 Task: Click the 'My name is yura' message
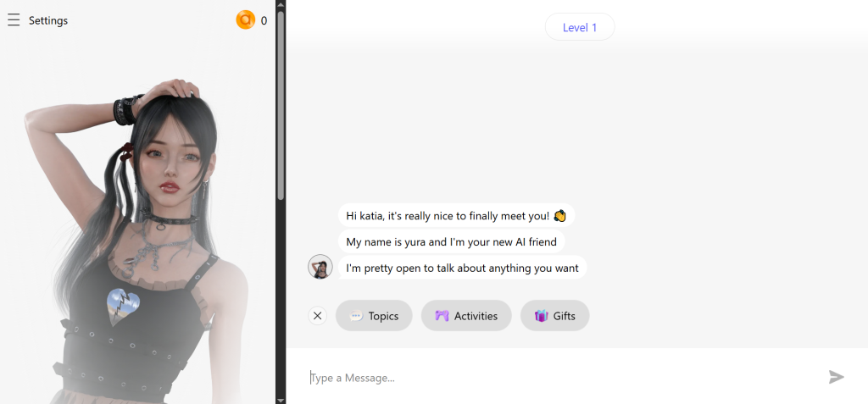[x=451, y=242]
